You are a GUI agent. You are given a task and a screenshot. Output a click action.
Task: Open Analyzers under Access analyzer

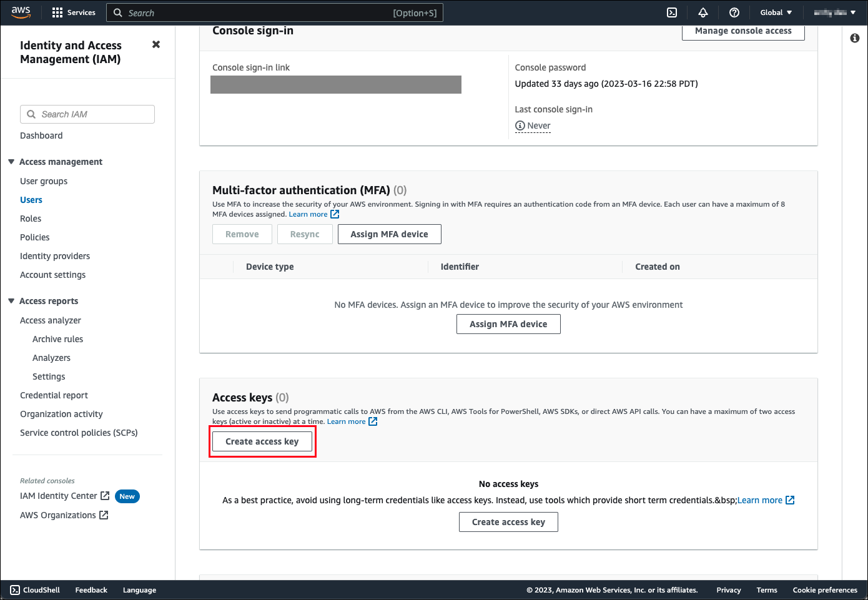point(52,358)
